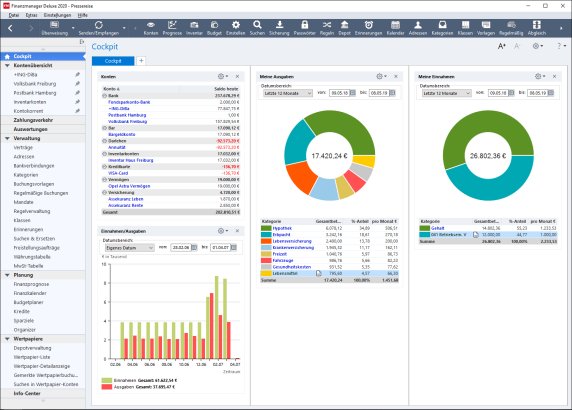Screen dimensions: 572x410
Task: Toggle pin next to Kontokorrent
Action: click(77, 111)
